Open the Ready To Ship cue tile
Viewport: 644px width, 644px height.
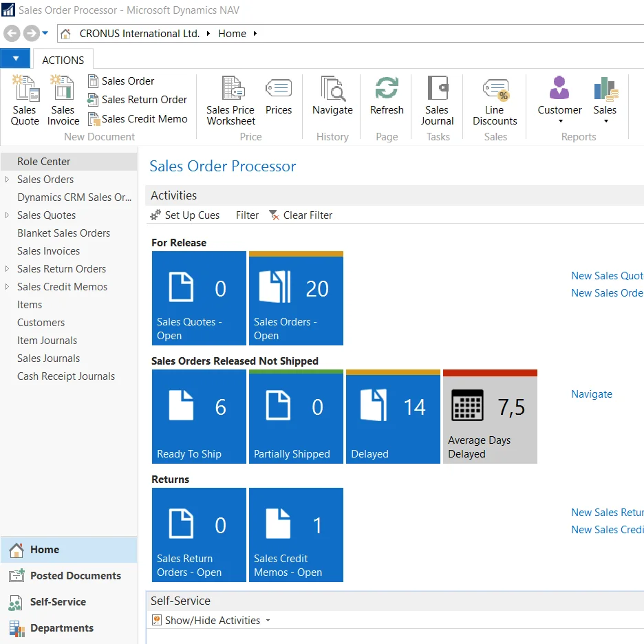point(200,416)
